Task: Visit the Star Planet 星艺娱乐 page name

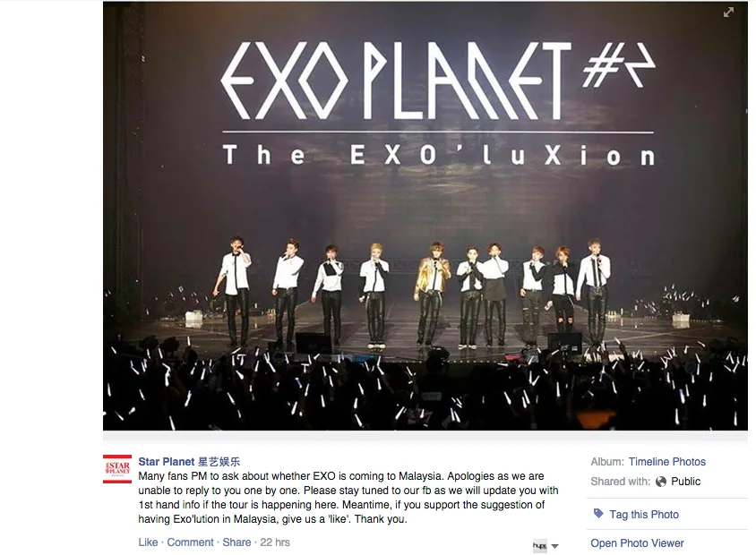Action: coord(189,462)
